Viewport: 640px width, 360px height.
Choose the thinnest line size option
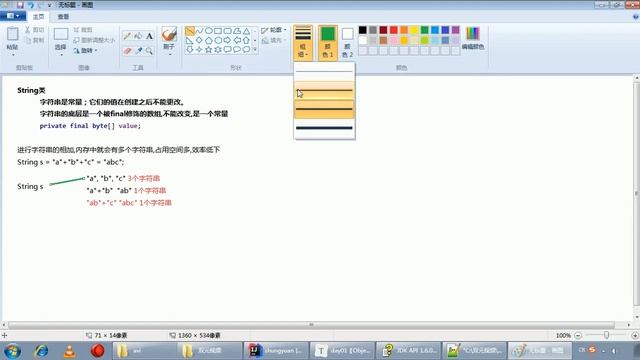pyautogui.click(x=324, y=72)
